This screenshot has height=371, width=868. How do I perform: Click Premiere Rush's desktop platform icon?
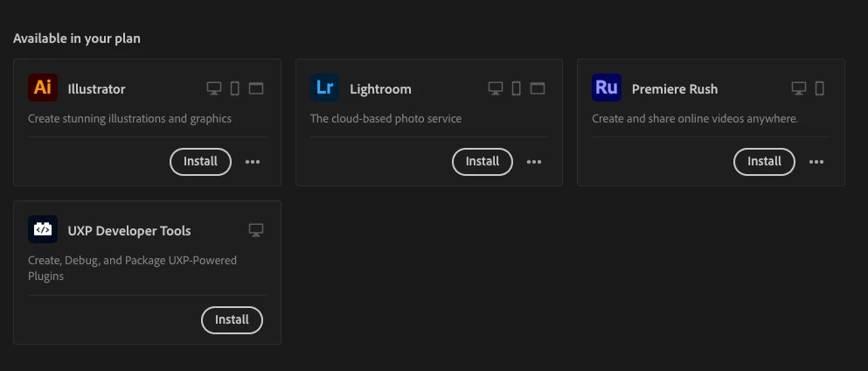click(x=799, y=88)
